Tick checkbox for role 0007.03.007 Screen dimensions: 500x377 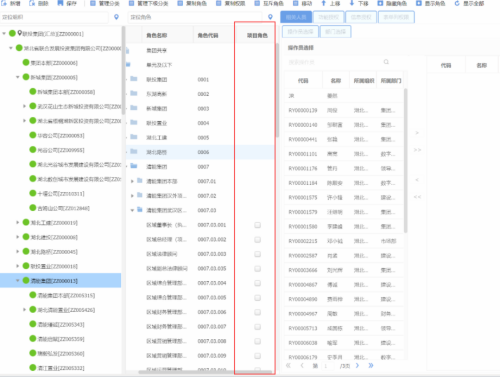pyautogui.click(x=257, y=327)
